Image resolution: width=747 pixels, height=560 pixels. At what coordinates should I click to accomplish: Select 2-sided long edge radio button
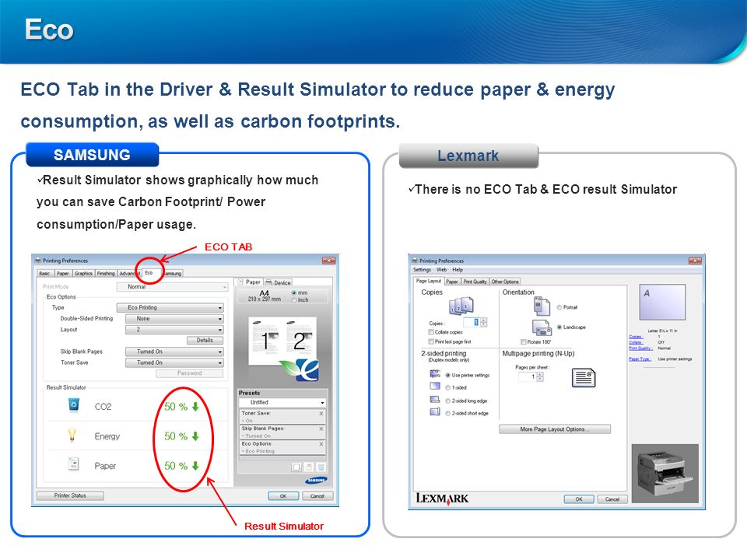[x=448, y=401]
